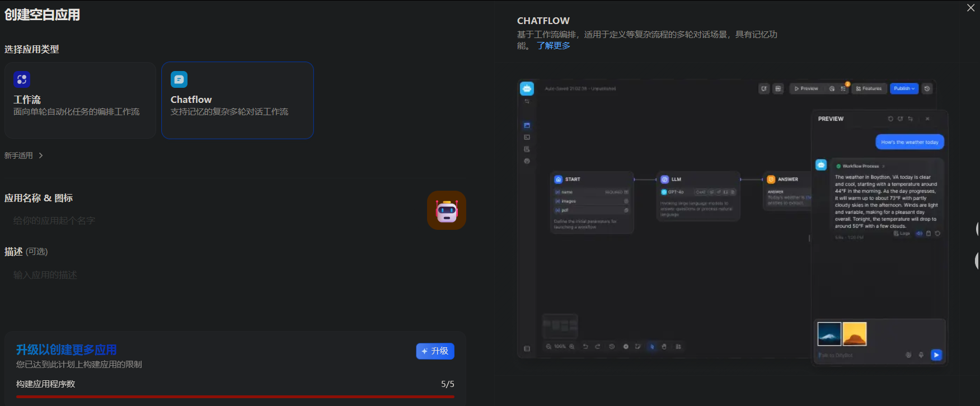Image resolution: width=980 pixels, height=406 pixels.
Task: Click the How's the weather today bubble
Action: click(x=909, y=142)
